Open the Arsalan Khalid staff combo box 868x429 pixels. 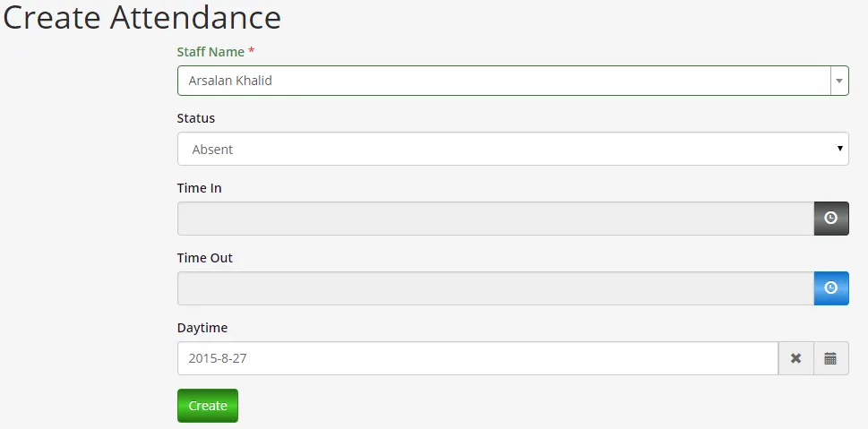[503, 81]
